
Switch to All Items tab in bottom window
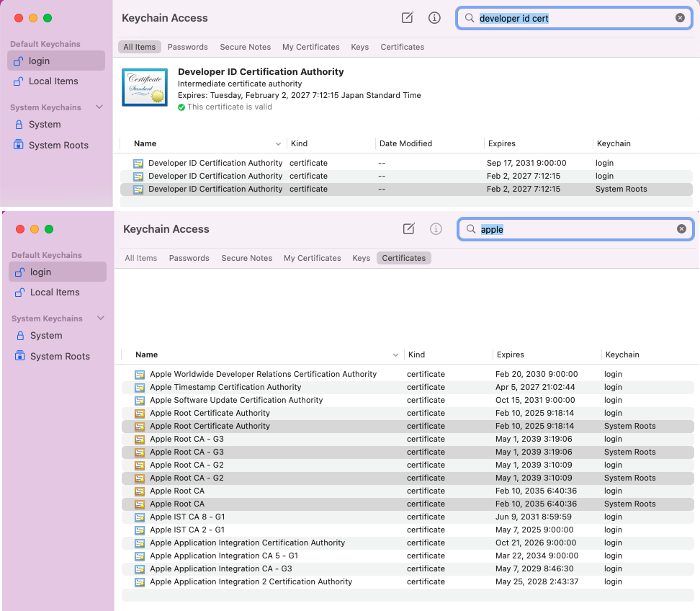[x=140, y=258]
